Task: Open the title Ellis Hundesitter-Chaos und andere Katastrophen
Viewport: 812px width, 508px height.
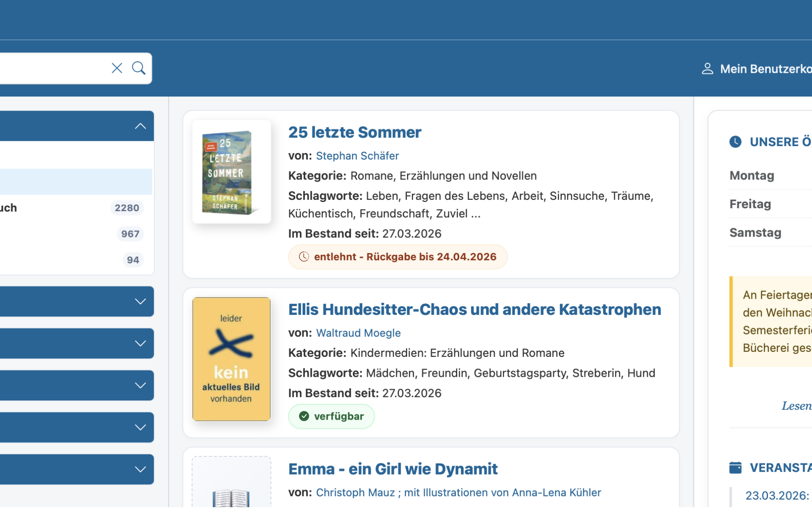Action: click(474, 309)
